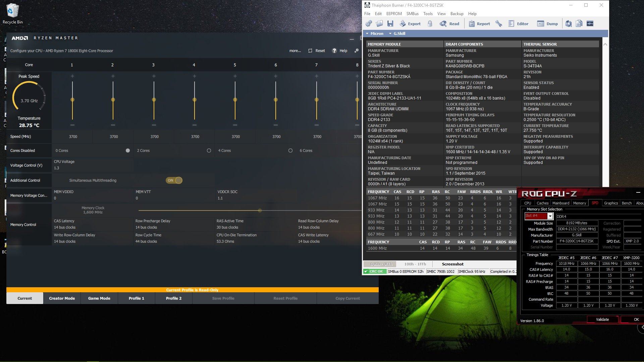Click the copy documents icon in Thaiphoon toolbar

579,23
